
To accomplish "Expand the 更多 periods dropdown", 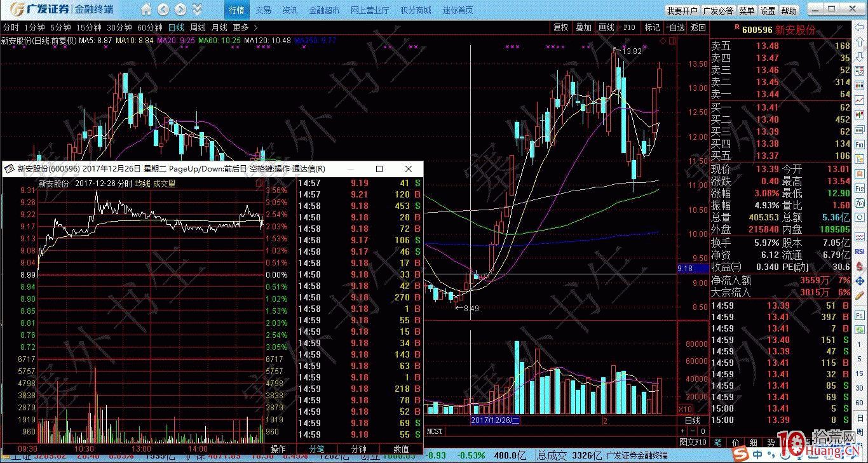I will [x=245, y=27].
